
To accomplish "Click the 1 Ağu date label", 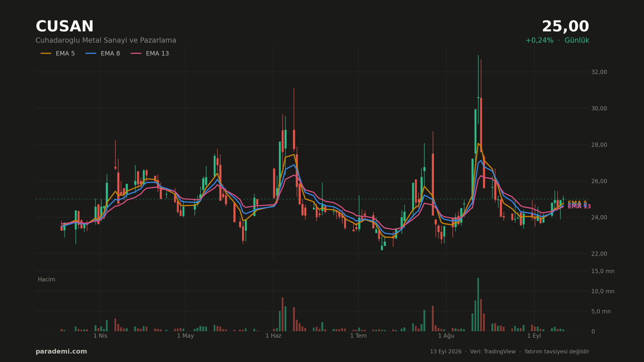I will pos(446,336).
